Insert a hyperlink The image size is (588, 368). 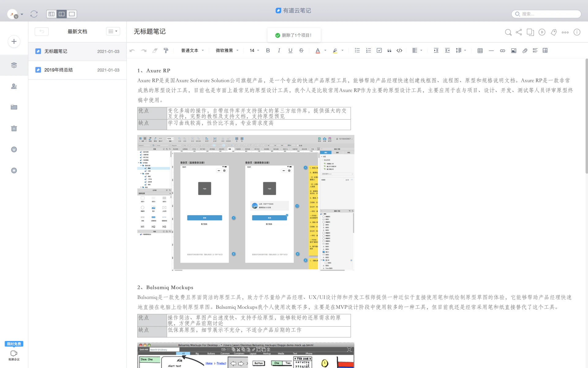(503, 51)
